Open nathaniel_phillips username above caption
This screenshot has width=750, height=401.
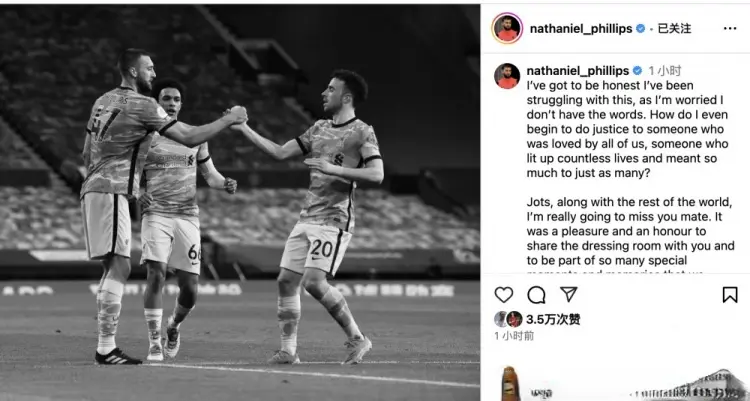[x=577, y=71]
